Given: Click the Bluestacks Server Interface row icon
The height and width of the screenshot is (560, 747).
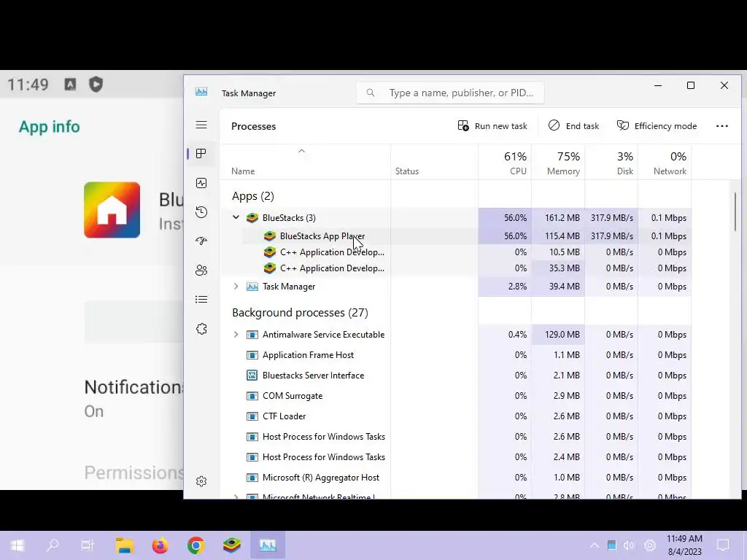Looking at the screenshot, I should tap(252, 376).
